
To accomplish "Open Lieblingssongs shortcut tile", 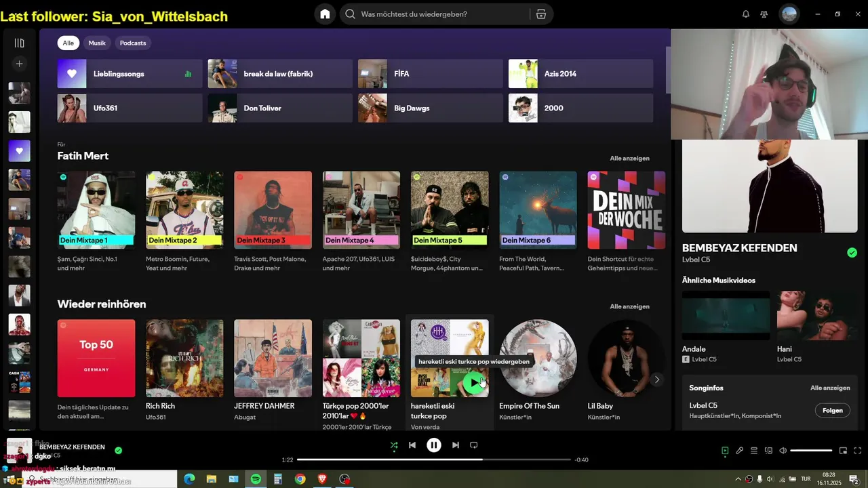I will point(130,74).
